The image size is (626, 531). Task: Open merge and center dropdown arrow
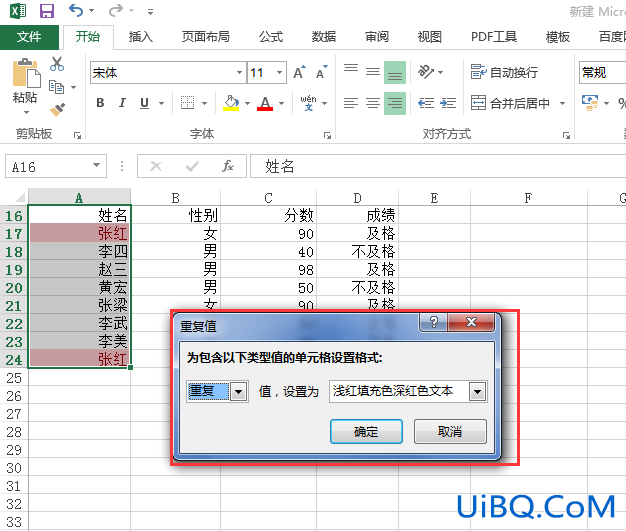pyautogui.click(x=562, y=103)
